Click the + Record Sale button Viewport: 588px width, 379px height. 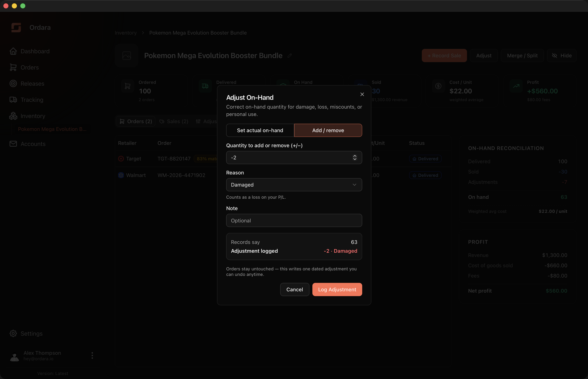click(444, 56)
